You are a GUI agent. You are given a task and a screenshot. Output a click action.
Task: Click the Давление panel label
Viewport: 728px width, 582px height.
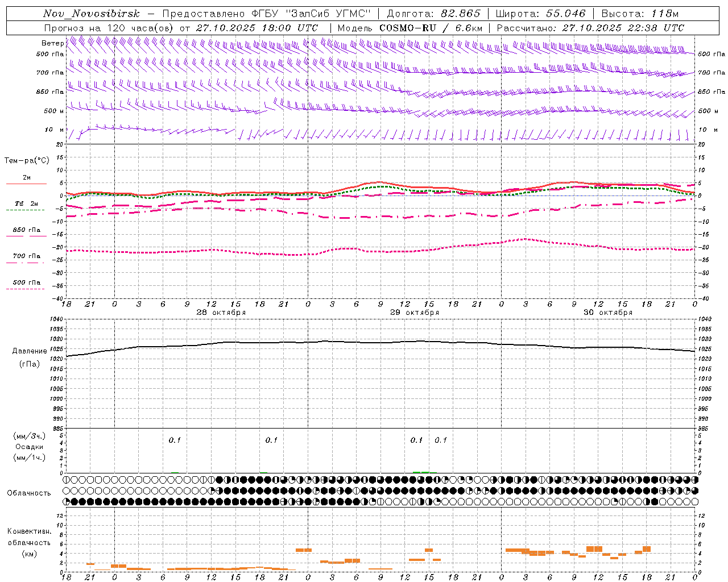(30, 351)
